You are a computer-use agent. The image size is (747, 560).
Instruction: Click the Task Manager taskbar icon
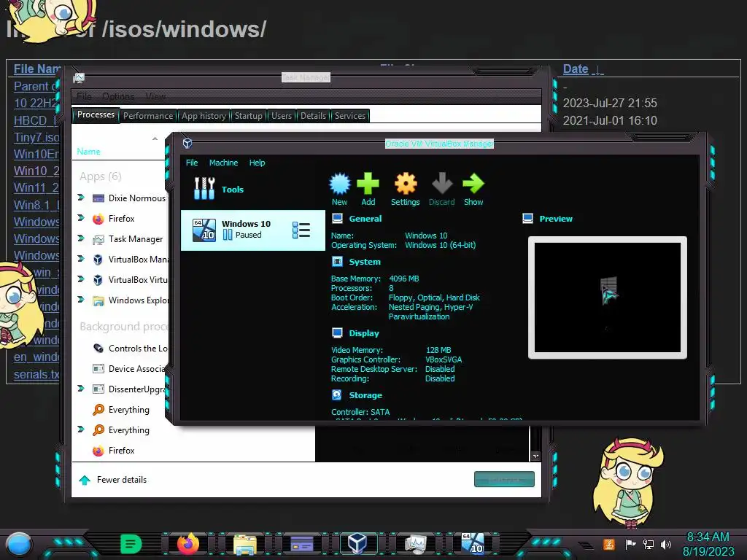[415, 544]
